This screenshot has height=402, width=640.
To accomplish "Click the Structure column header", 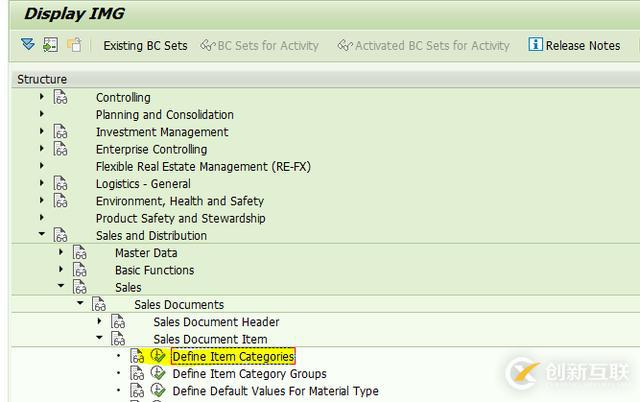I will click(x=43, y=79).
